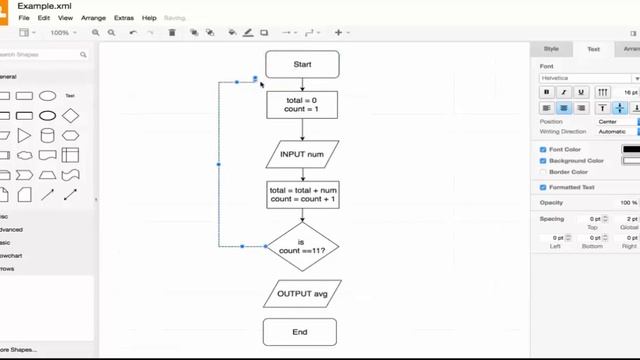Click the font color black swatch
Viewport: 640px width, 360px height.
pyautogui.click(x=631, y=149)
